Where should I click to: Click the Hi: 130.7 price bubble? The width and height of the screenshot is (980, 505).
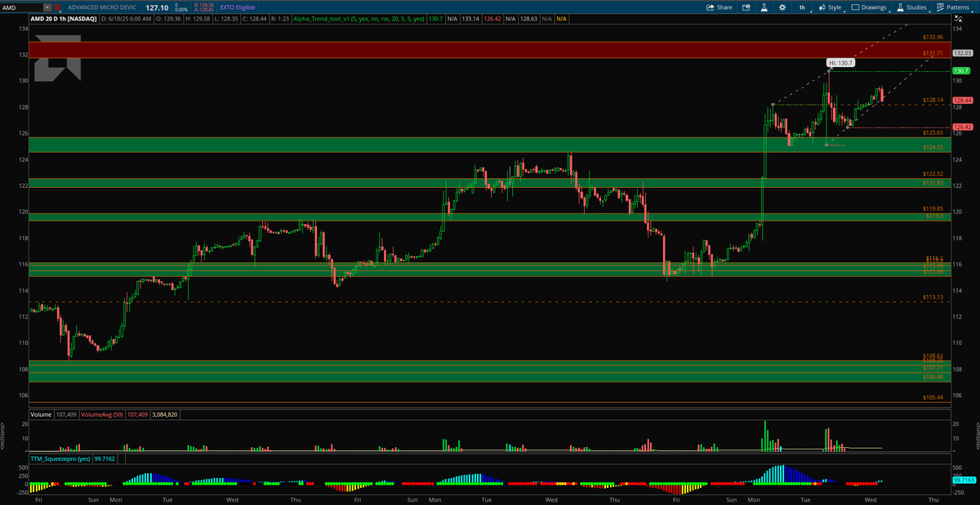pos(840,63)
